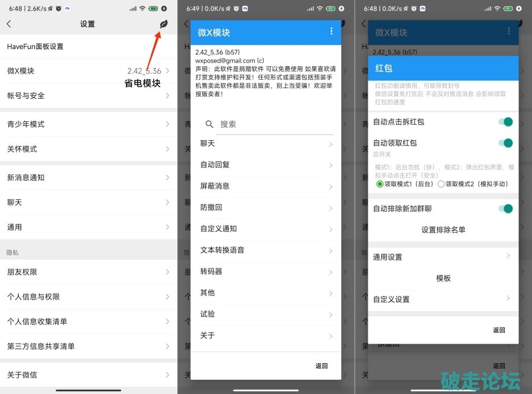The height and width of the screenshot is (394, 532).
Task: Expand 自定义设置 in 红包 dialog
Action: (x=443, y=299)
